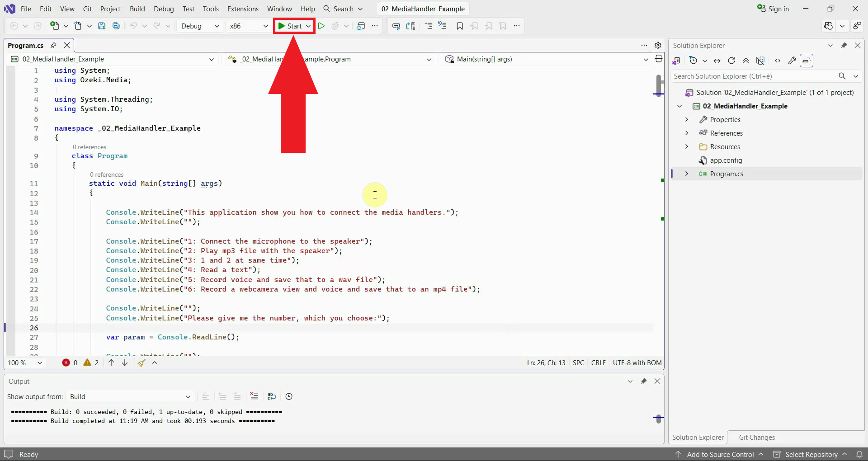Click the Comment out selected lines icon

pos(428,26)
